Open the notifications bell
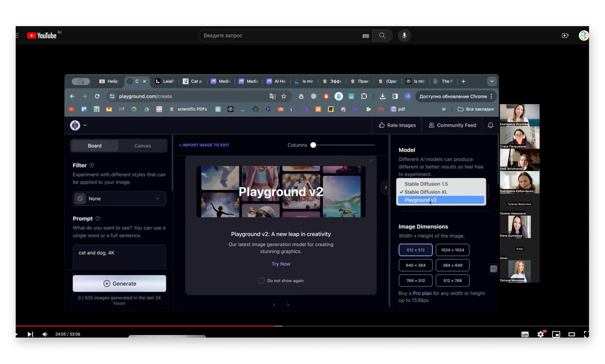This screenshot has height=364, width=605. tap(490, 125)
